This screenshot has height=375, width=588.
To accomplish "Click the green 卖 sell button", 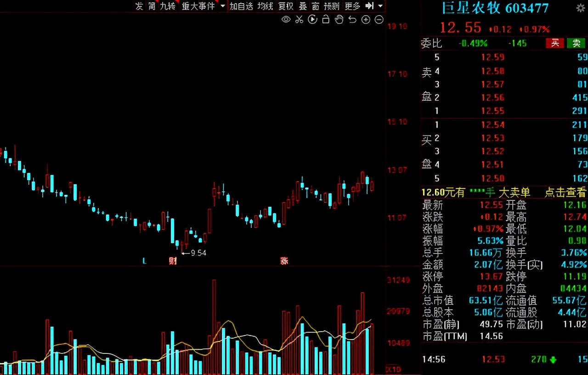I will (576, 43).
